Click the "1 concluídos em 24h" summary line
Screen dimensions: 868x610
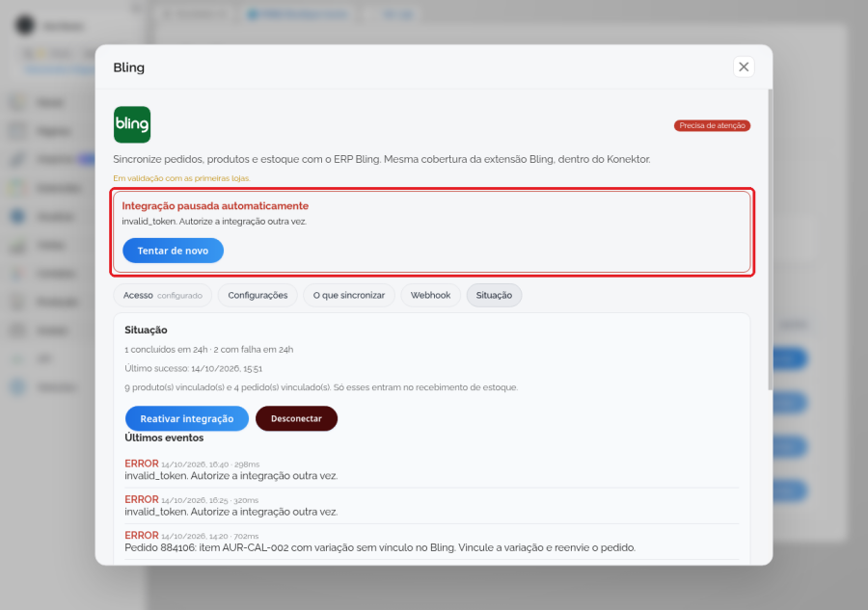[x=208, y=350]
